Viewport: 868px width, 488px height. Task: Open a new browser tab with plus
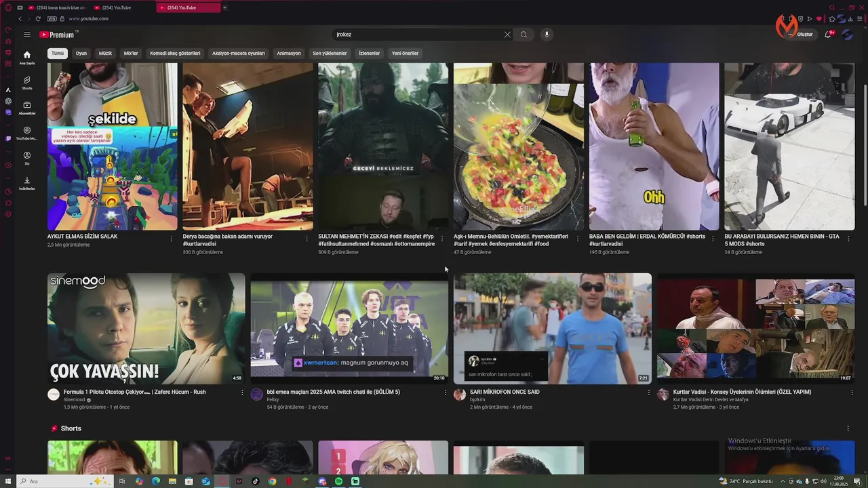[x=224, y=7]
